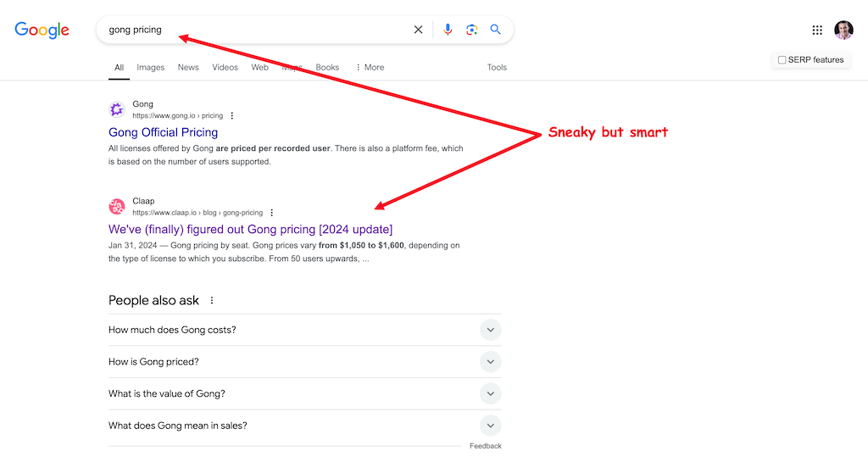Clear the search box with the X icon

click(x=418, y=30)
